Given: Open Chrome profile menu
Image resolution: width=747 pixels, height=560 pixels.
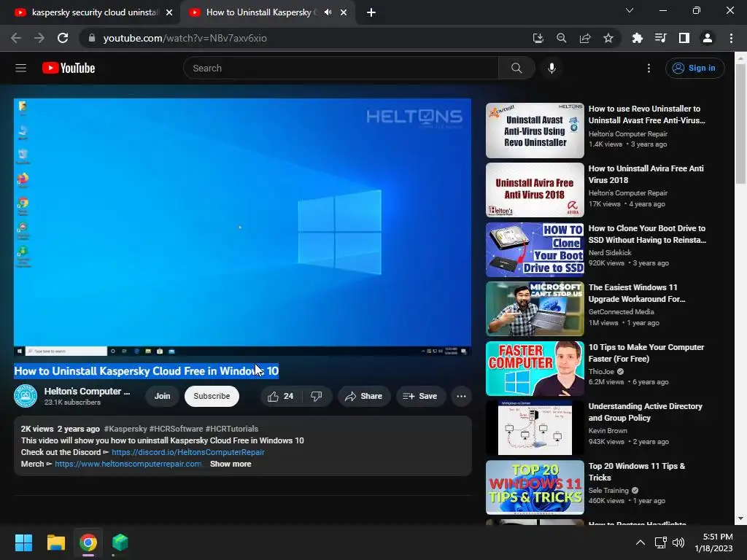Looking at the screenshot, I should [x=708, y=38].
